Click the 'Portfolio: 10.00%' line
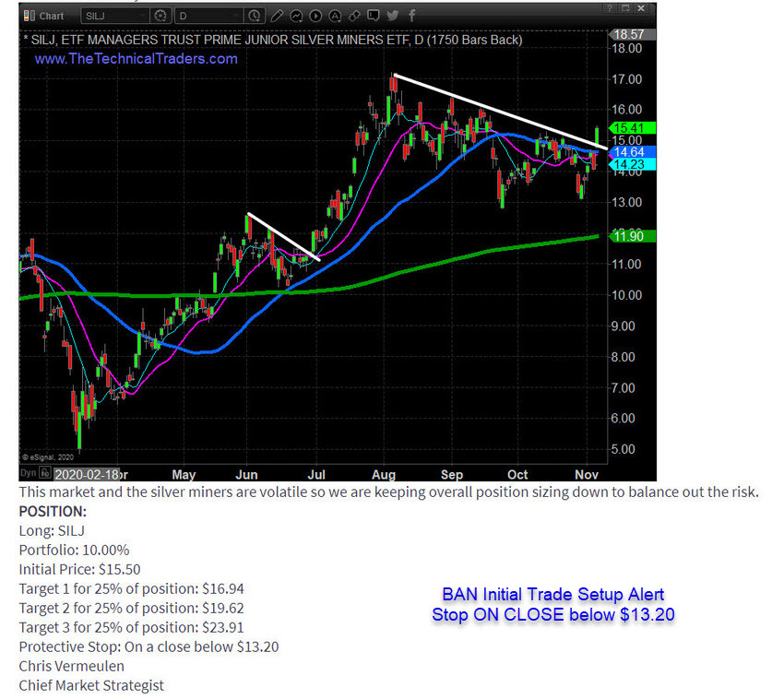This screenshot has height=699, width=784. click(x=74, y=550)
